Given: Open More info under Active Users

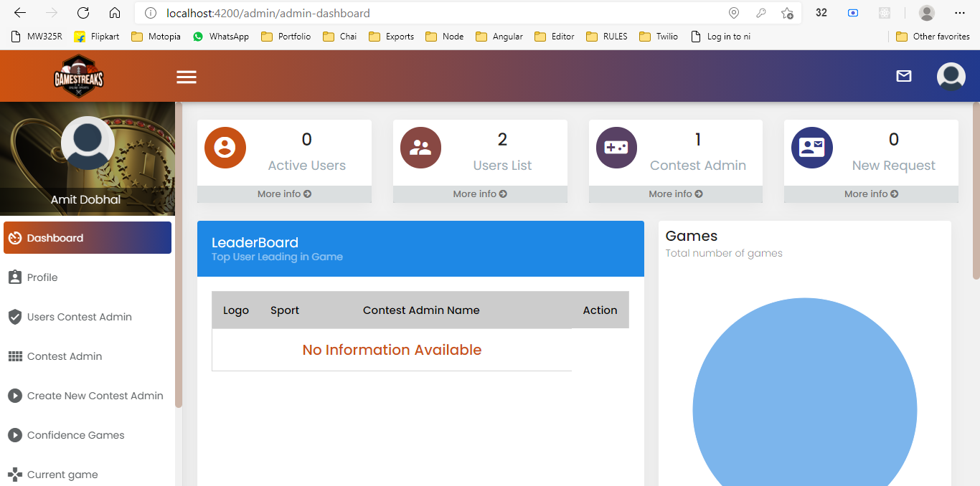Looking at the screenshot, I should click(284, 194).
